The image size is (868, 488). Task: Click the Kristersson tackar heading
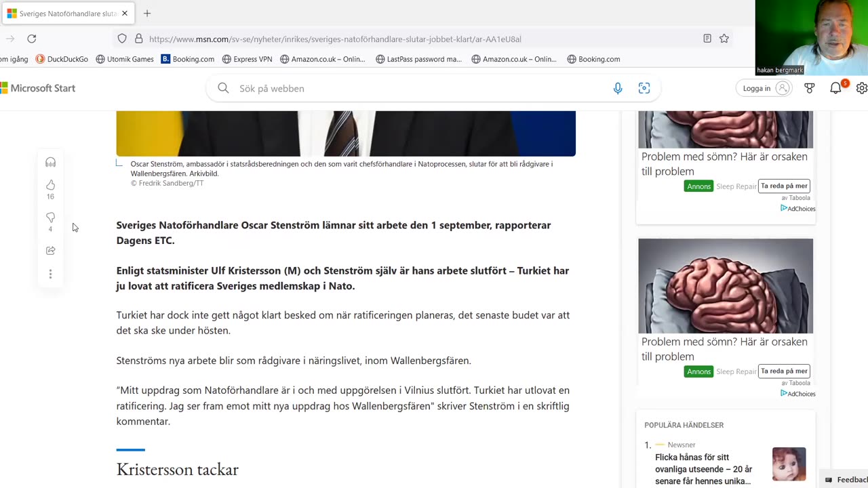click(178, 469)
